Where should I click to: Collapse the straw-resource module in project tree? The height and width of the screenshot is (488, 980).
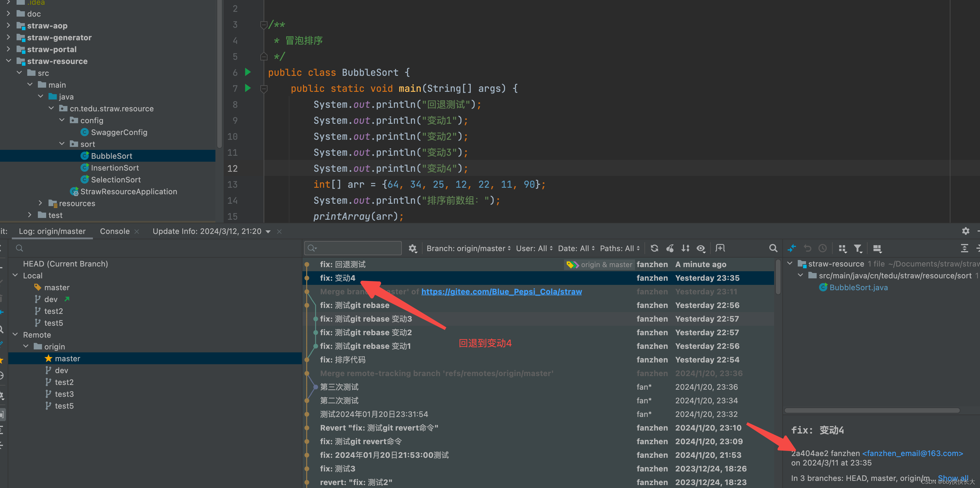[x=9, y=61]
